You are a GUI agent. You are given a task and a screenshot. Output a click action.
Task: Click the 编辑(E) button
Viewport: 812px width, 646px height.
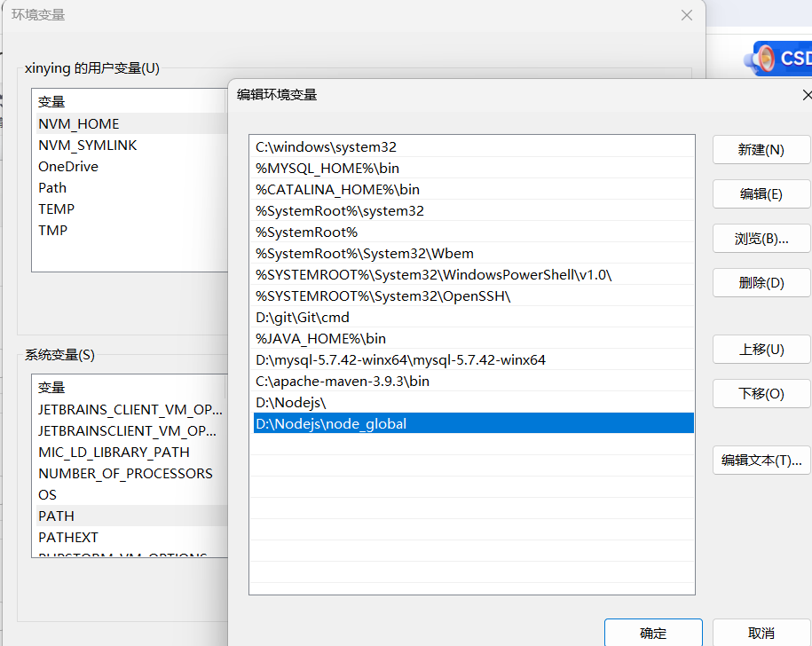pyautogui.click(x=761, y=193)
